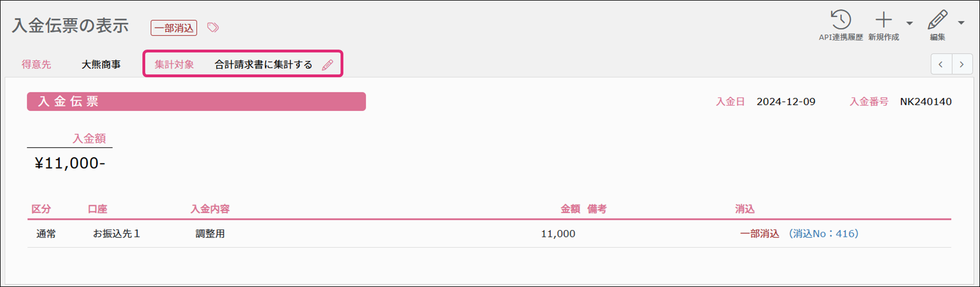Click the tag icon beside 一部消込
980x287 pixels.
(x=213, y=28)
